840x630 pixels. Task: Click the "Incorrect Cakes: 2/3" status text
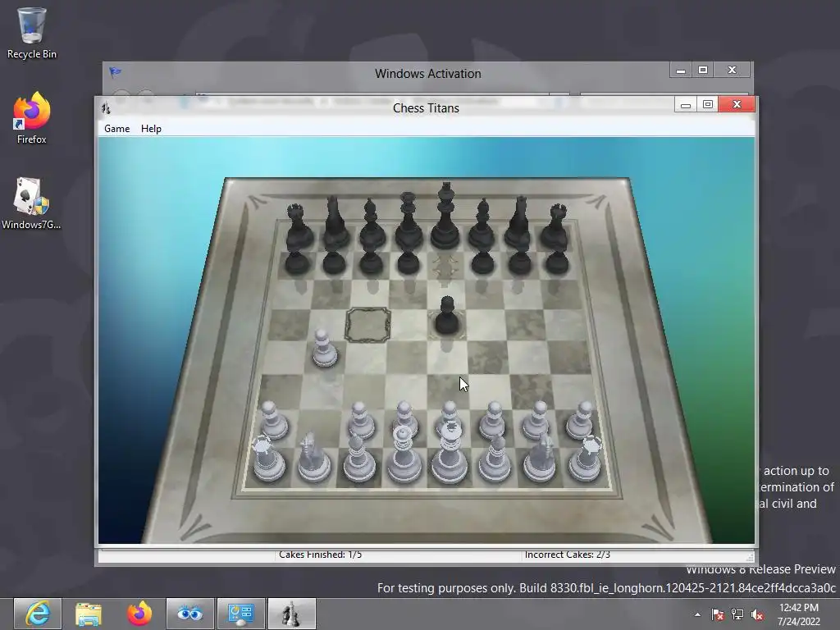[x=568, y=555]
